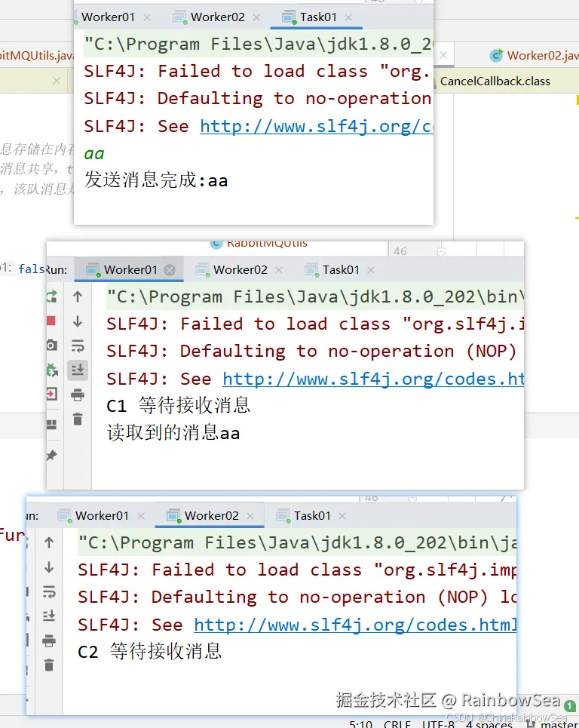Screen dimensions: 579x728
Task: Open slf4j.org/codes link in Worker01 console
Action: [x=373, y=379]
